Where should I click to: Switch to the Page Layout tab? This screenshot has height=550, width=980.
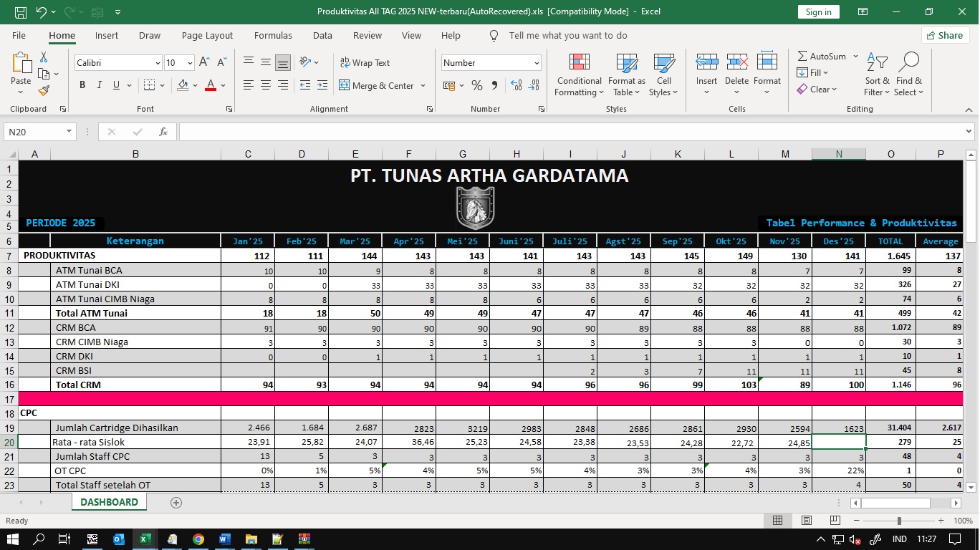pyautogui.click(x=207, y=35)
